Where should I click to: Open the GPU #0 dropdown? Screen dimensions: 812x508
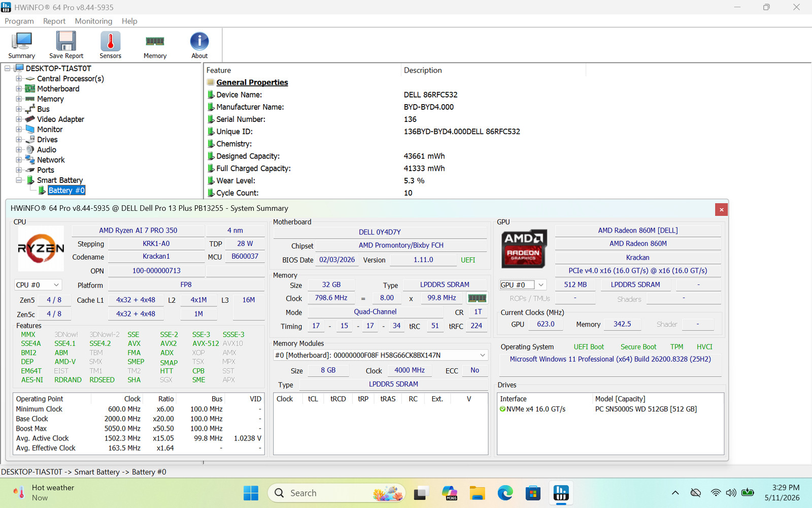[523, 285]
